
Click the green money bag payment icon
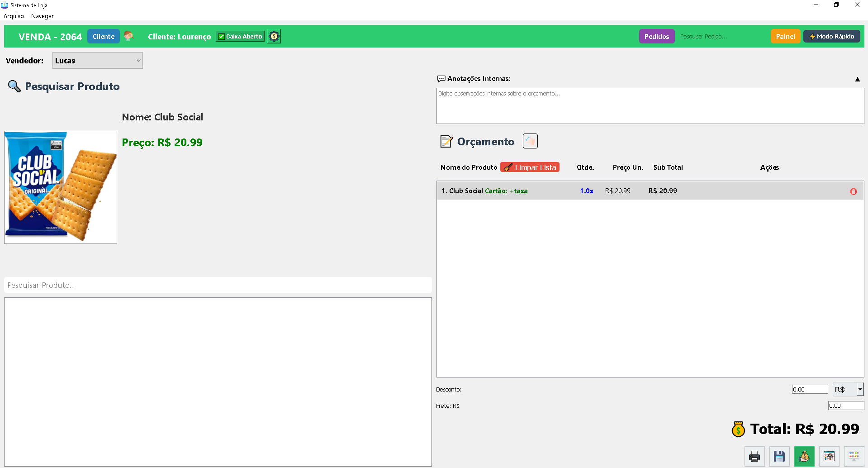(x=804, y=456)
